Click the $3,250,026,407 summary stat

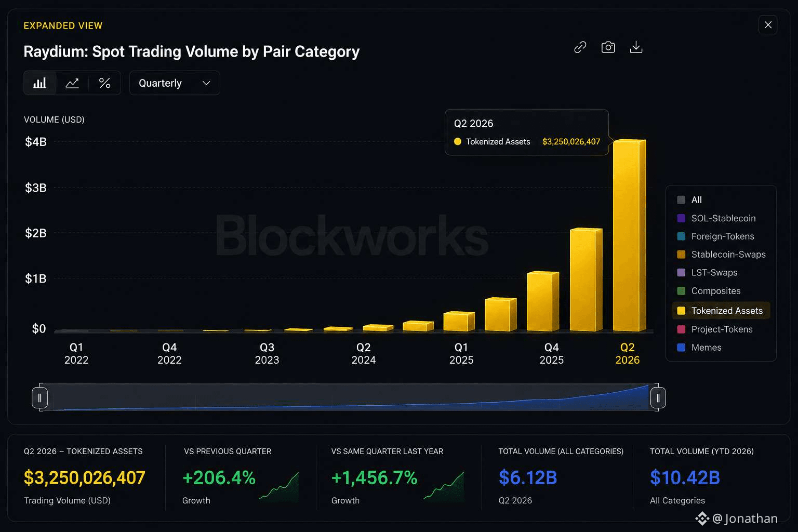pyautogui.click(x=85, y=477)
